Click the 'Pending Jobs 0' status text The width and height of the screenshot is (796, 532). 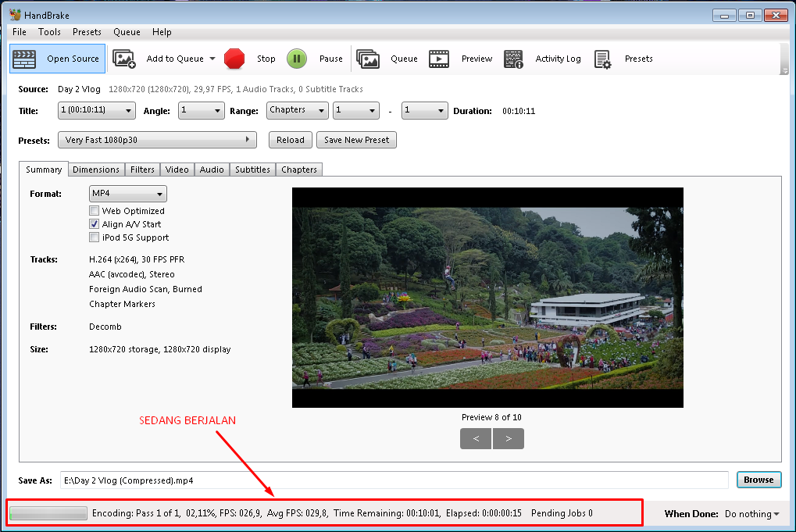(562, 513)
